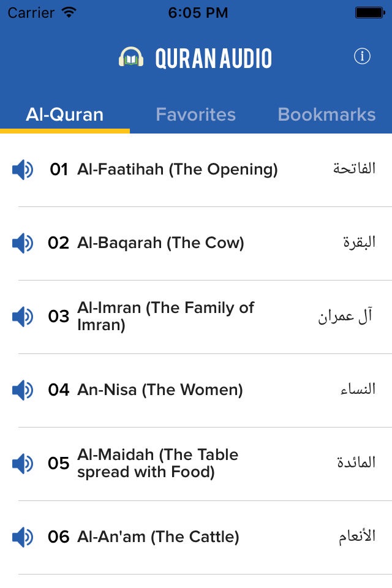Tap the info icon in header
The width and height of the screenshot is (392, 588).
coord(362,56)
